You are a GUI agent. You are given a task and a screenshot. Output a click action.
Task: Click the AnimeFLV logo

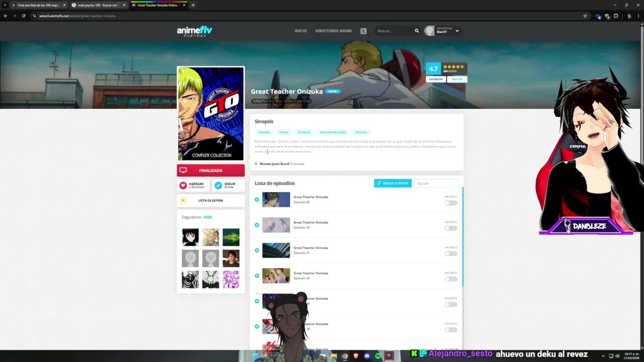(195, 31)
